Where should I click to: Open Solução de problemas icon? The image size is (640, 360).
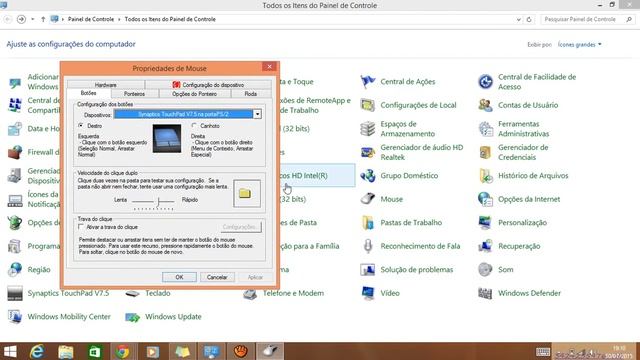368,270
